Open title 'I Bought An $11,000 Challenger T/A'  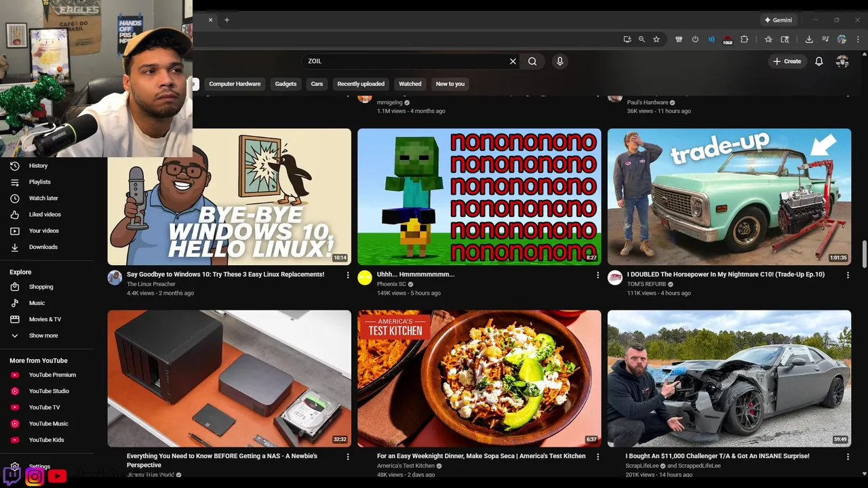coord(717,456)
